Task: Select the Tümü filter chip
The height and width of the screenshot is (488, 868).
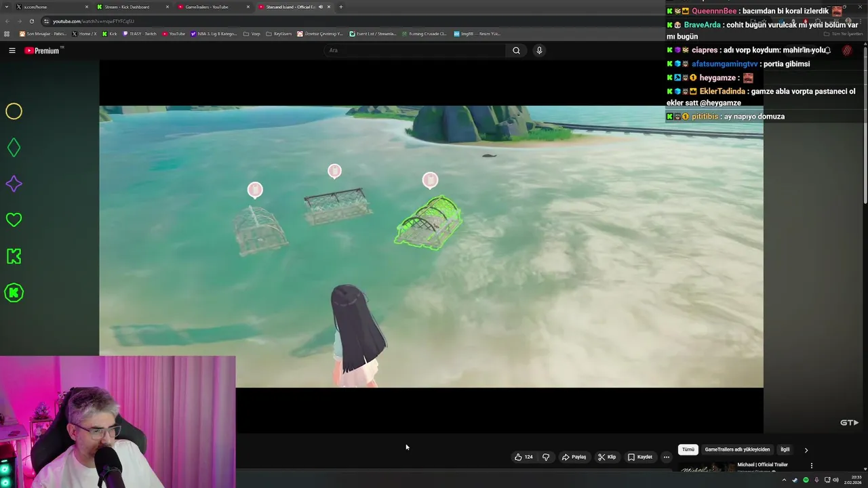Action: point(688,449)
